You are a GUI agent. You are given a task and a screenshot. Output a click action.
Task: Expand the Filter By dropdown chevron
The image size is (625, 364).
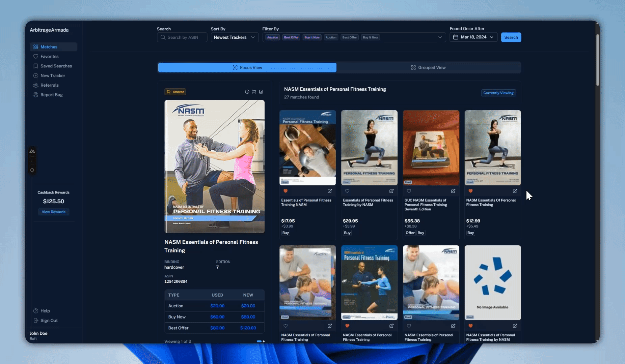440,37
